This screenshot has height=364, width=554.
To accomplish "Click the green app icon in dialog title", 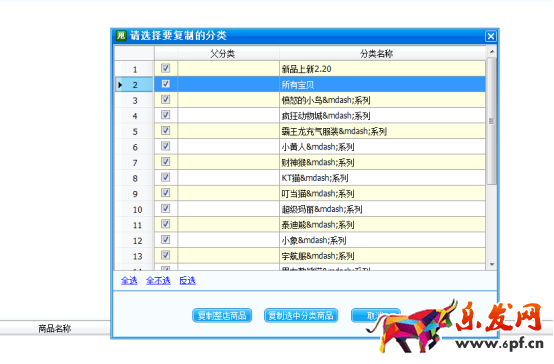I will [121, 35].
